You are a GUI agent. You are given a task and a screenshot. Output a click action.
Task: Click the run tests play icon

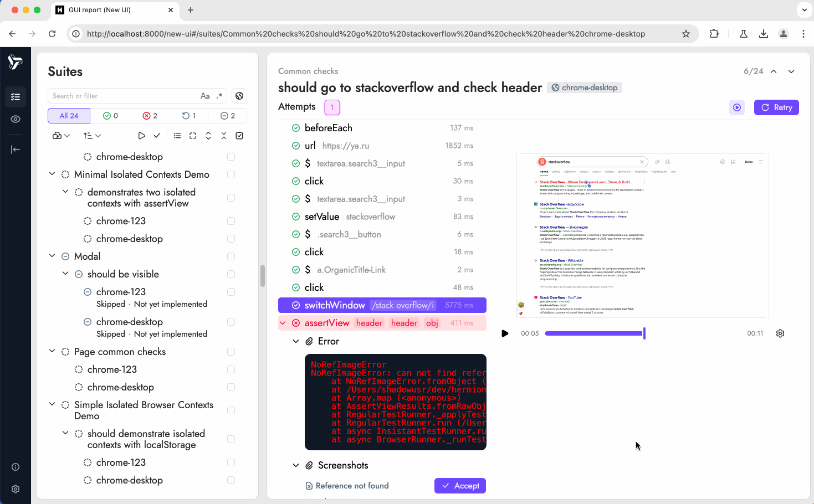click(x=141, y=136)
